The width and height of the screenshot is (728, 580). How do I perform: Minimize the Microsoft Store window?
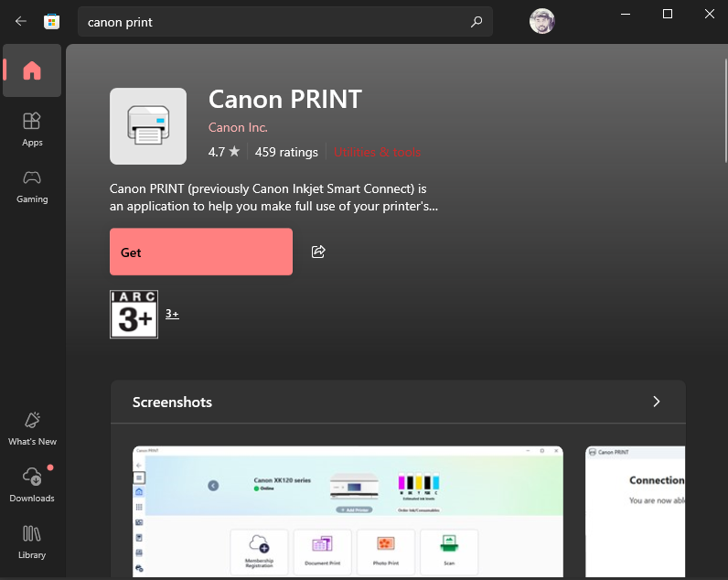click(x=626, y=14)
